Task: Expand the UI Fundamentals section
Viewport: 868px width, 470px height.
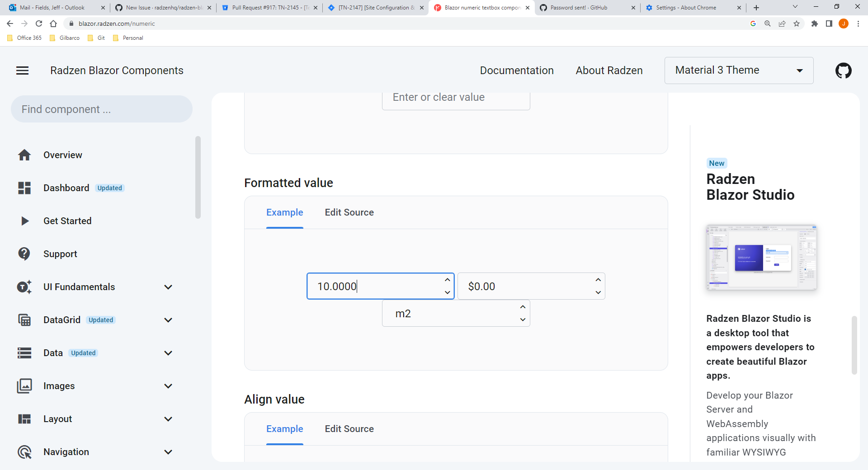Action: pyautogui.click(x=168, y=287)
